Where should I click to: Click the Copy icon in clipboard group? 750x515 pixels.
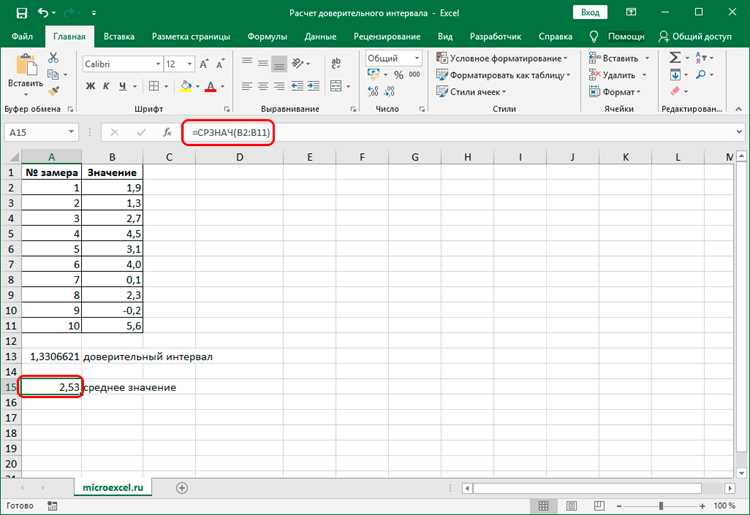click(53, 75)
